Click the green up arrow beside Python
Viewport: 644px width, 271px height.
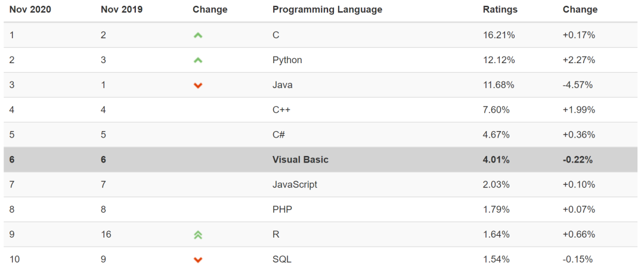point(198,60)
